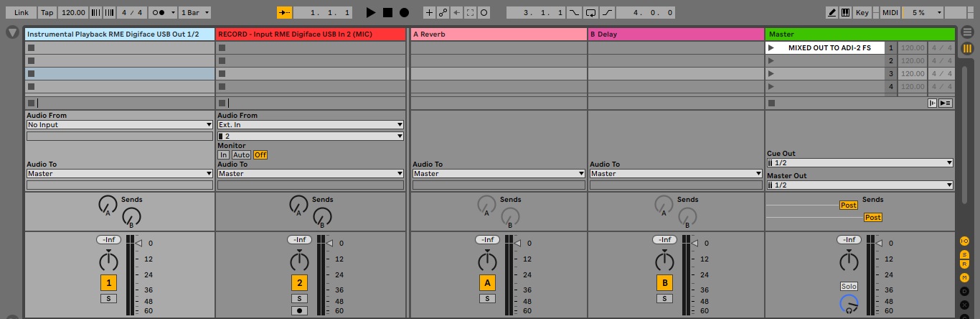Screen dimensions: 980x319
Task: Toggle the metronome button
Action: pos(156,12)
